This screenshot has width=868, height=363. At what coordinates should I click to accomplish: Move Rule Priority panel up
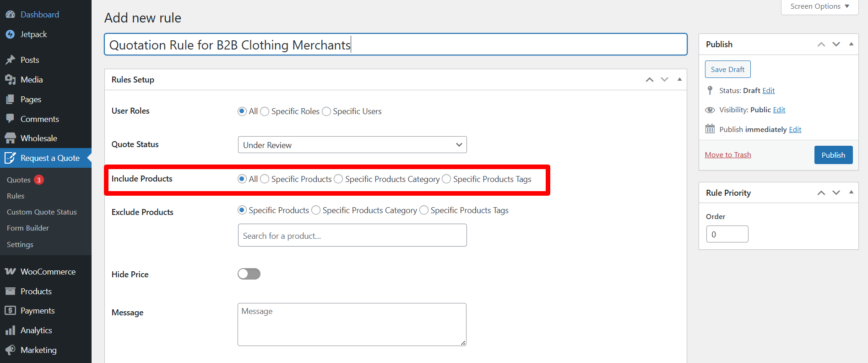821,193
